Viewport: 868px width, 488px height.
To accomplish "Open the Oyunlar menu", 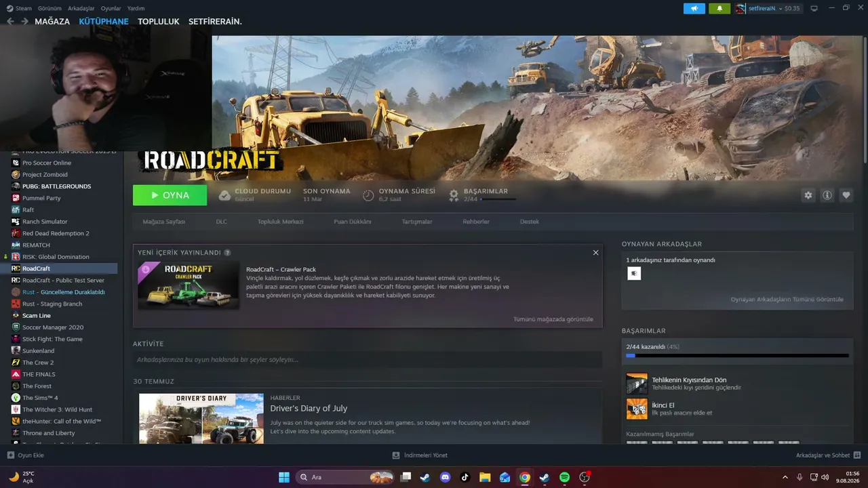I will tap(111, 8).
